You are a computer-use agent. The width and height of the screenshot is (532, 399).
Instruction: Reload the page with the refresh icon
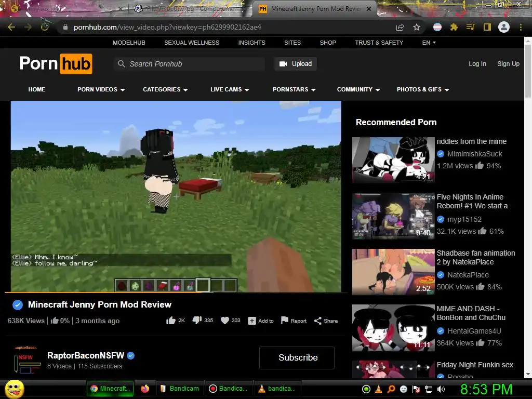pyautogui.click(x=45, y=26)
